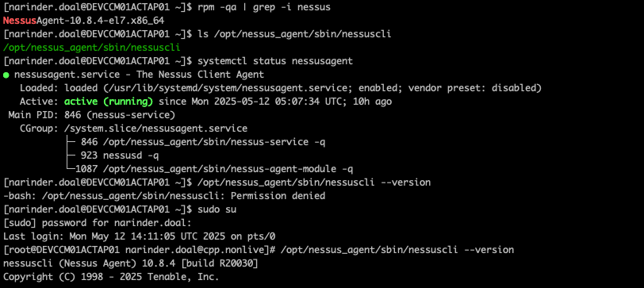Click the 'Permission denied' error line
The image size is (644, 288).
coord(164,196)
